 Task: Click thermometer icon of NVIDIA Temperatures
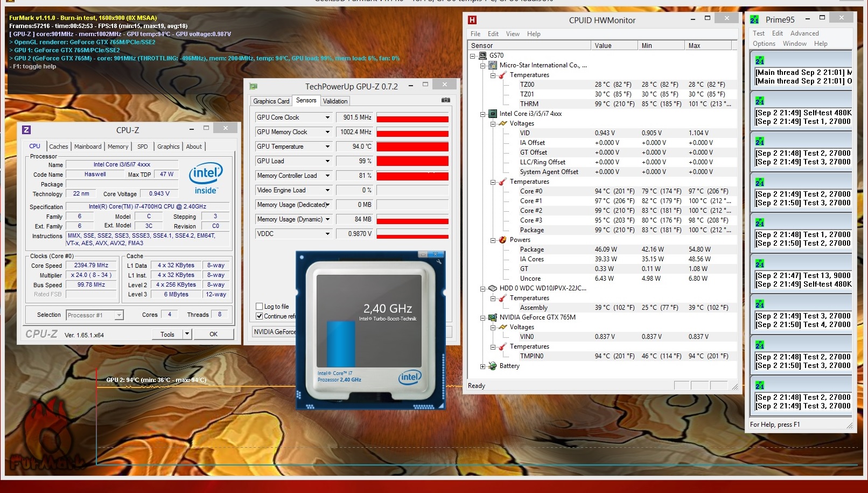tap(502, 346)
